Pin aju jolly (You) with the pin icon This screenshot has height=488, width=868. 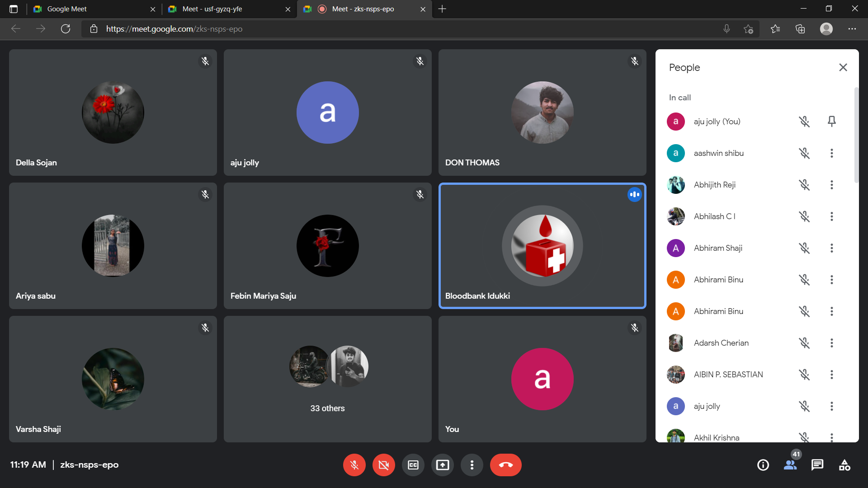[831, 121]
